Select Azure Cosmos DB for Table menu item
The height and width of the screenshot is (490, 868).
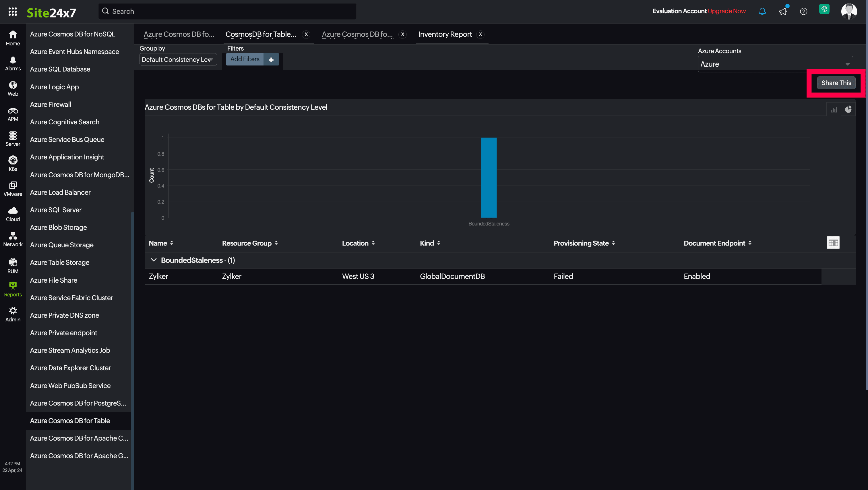click(70, 421)
